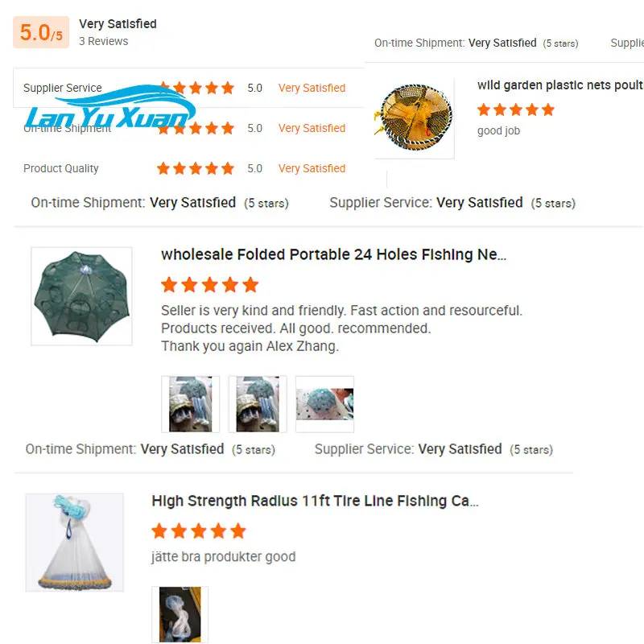The width and height of the screenshot is (644, 644).
Task: Open the white cast net product image
Action: click(x=74, y=543)
